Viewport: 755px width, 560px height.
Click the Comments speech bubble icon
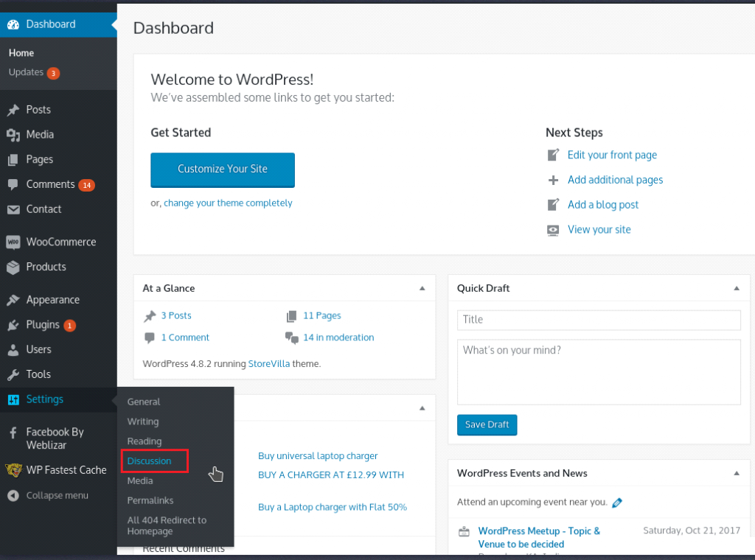[x=15, y=184]
